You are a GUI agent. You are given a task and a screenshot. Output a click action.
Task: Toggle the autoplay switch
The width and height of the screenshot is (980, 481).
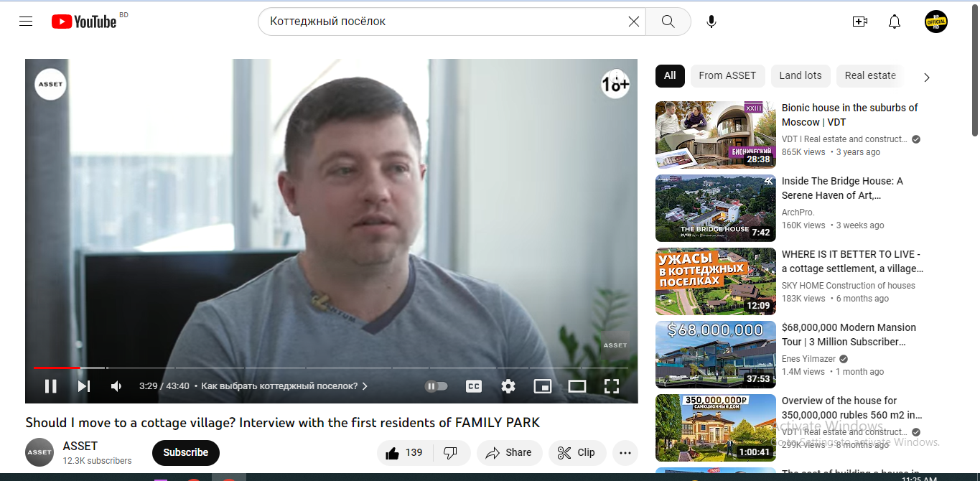tap(437, 386)
